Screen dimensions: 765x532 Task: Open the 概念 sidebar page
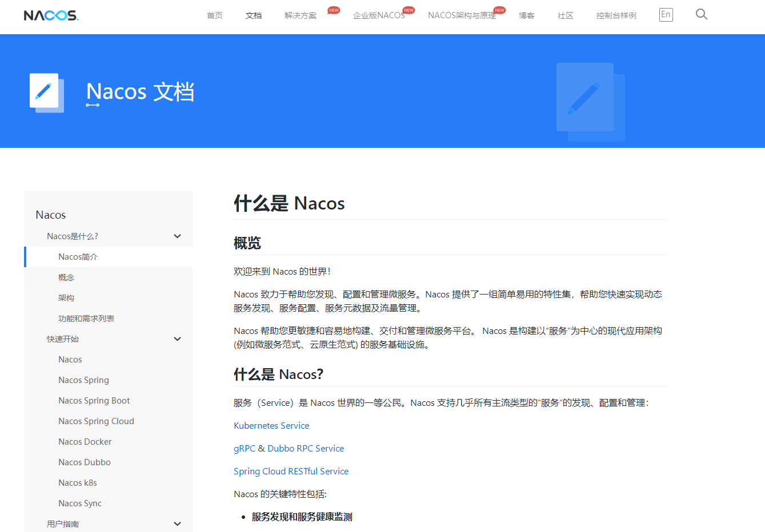tap(66, 277)
